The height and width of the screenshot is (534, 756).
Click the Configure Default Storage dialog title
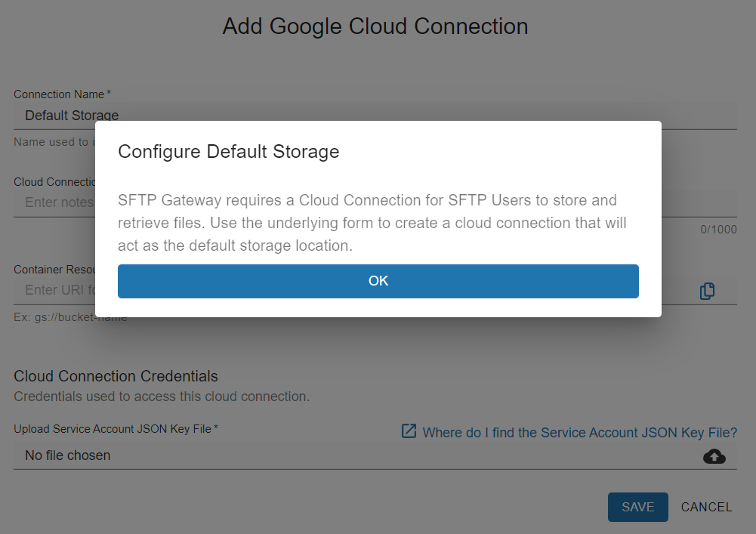[x=229, y=152]
